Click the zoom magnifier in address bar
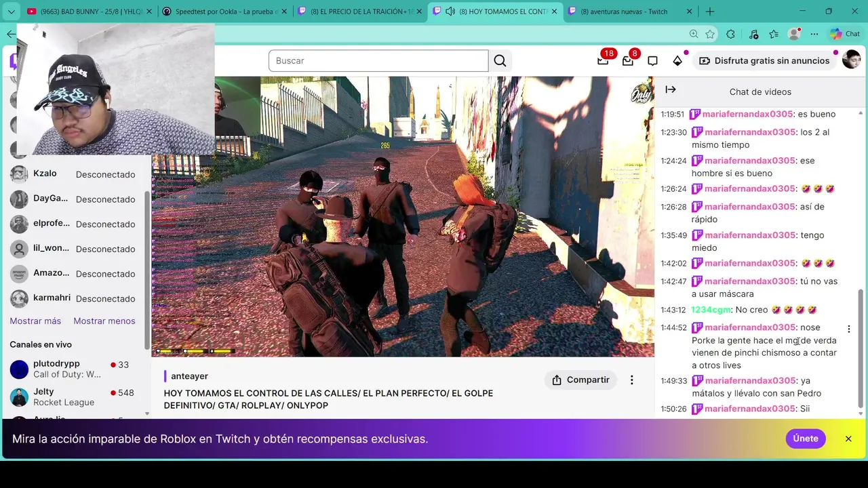The width and height of the screenshot is (868, 488). 694,34
